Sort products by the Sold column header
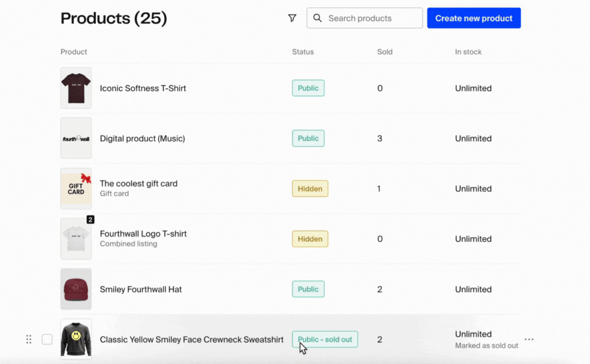 tap(385, 52)
